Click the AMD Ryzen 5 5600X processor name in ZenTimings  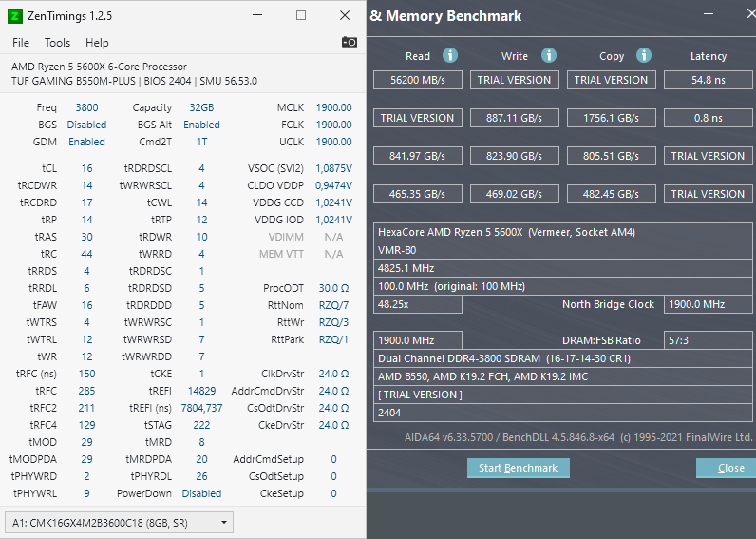(x=99, y=67)
